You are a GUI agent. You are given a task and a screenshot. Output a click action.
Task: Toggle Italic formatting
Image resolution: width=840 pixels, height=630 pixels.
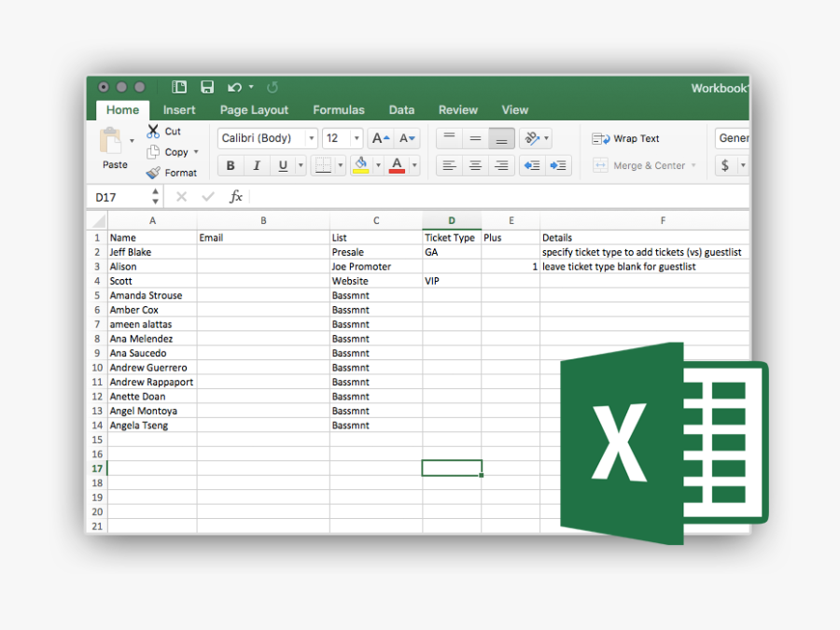point(257,165)
